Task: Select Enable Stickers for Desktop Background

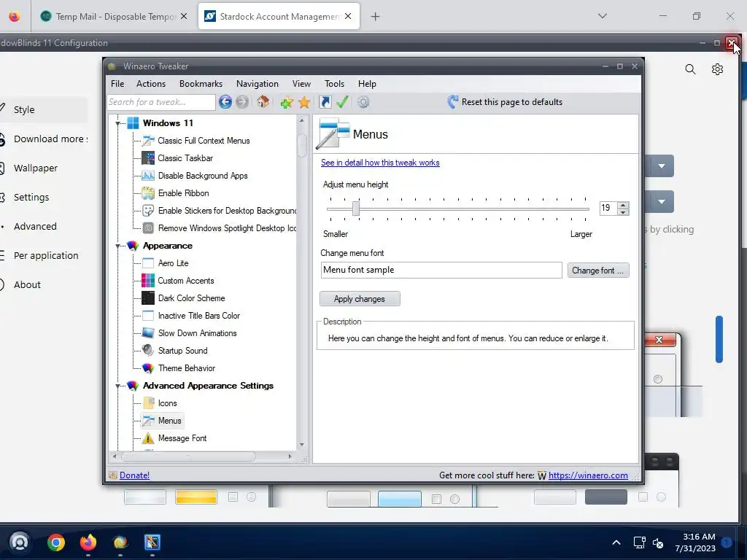Action: tap(219, 211)
